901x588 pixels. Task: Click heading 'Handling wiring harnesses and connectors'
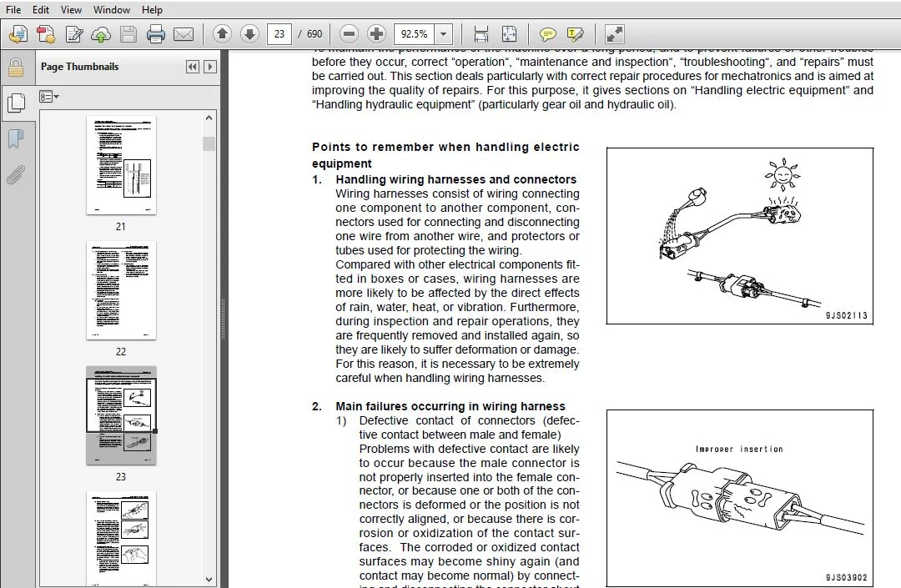[456, 179]
